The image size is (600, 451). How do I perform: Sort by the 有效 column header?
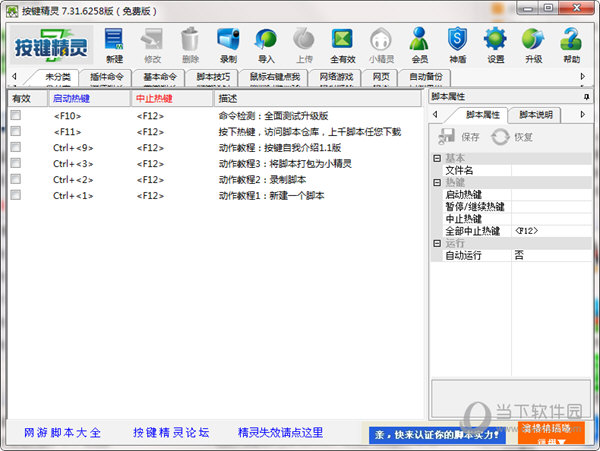click(x=28, y=99)
